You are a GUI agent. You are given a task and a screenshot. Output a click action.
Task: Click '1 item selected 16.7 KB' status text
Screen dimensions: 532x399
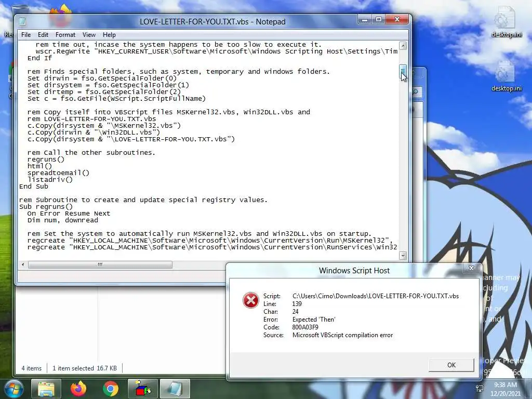click(85, 368)
